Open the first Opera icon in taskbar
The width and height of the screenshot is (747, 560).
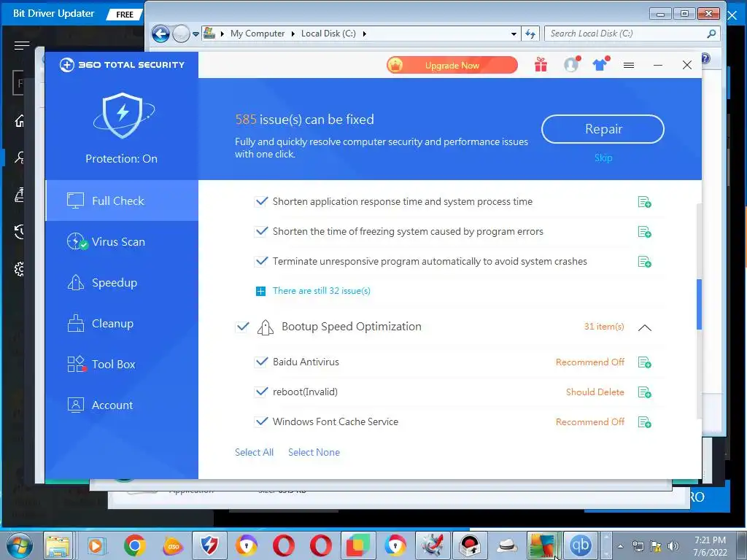[x=284, y=545]
